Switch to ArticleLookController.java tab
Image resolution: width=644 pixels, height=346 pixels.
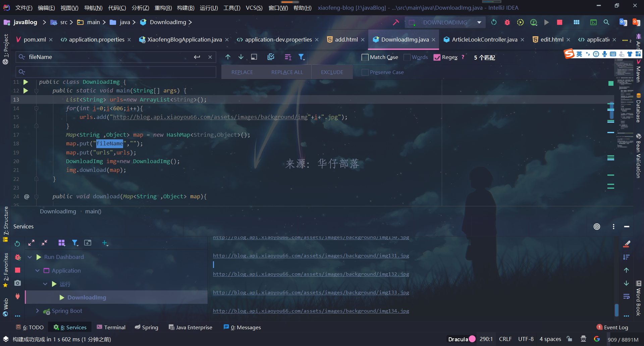(x=484, y=40)
